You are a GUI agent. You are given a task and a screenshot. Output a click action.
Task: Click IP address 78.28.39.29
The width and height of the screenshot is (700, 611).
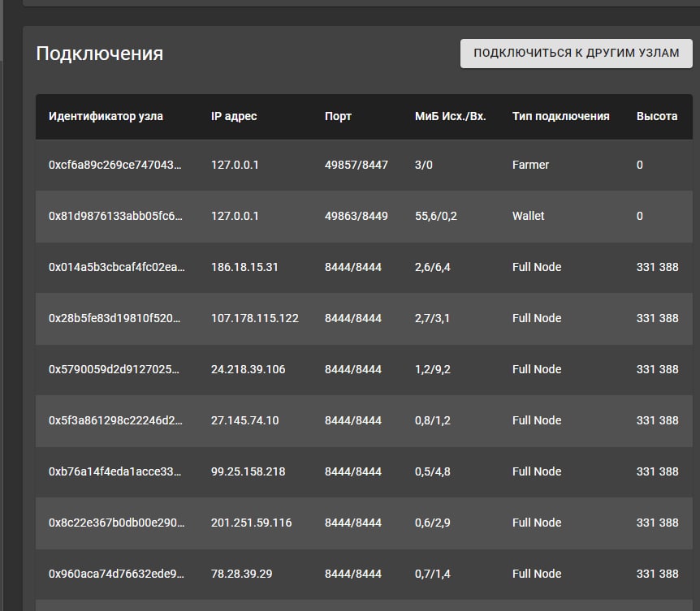(x=241, y=574)
